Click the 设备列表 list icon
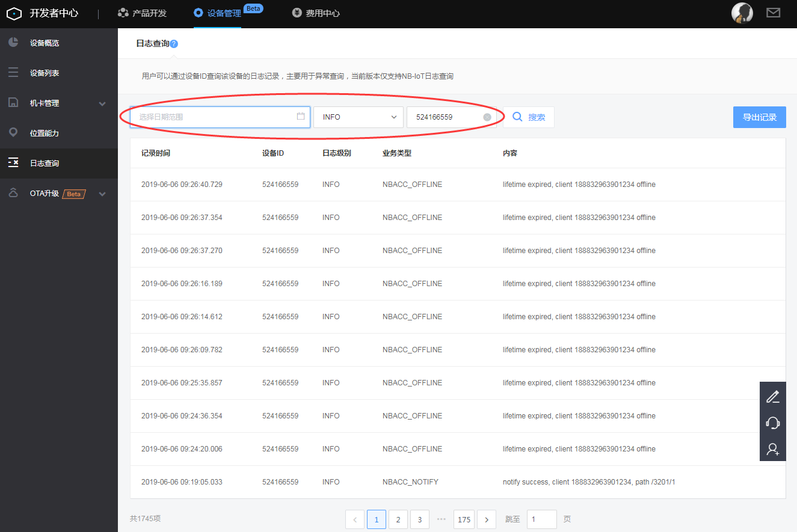Viewport: 797px width, 532px height. [x=13, y=73]
